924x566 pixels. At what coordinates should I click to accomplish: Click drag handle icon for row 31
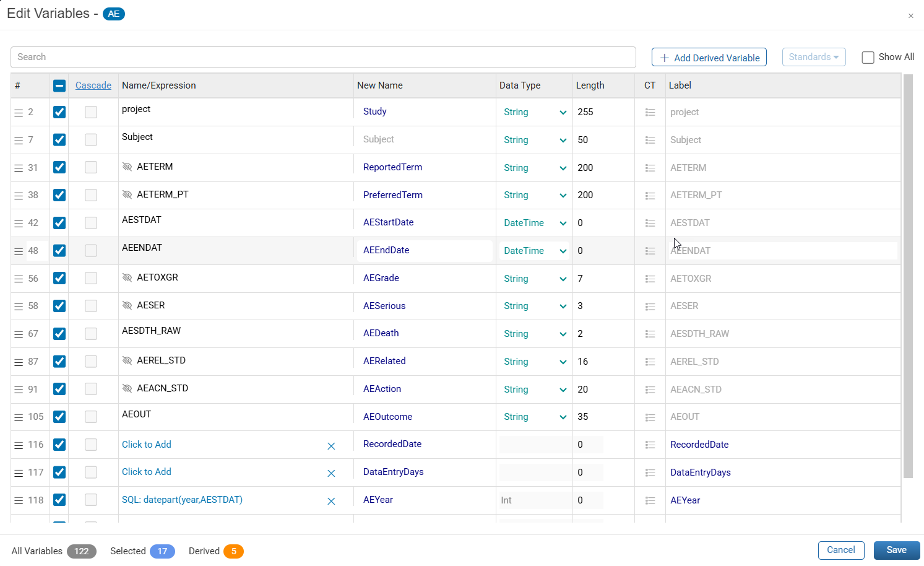click(19, 168)
